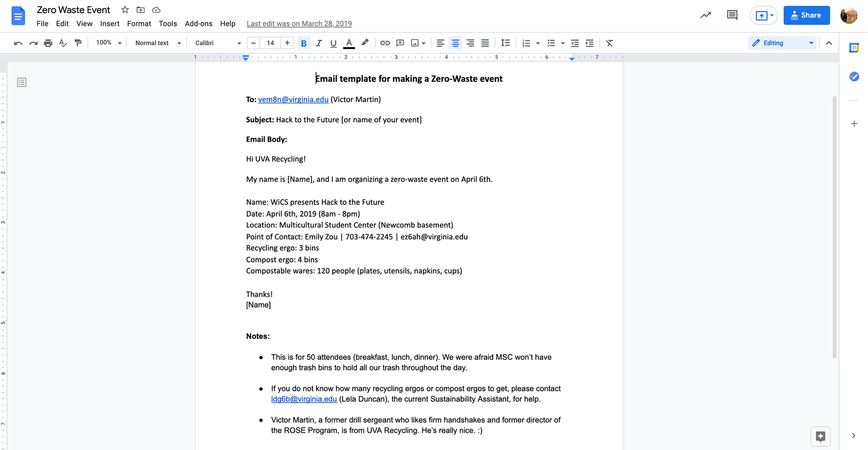The image size is (868, 450).
Task: Open the highlight color picker
Action: pos(365,43)
